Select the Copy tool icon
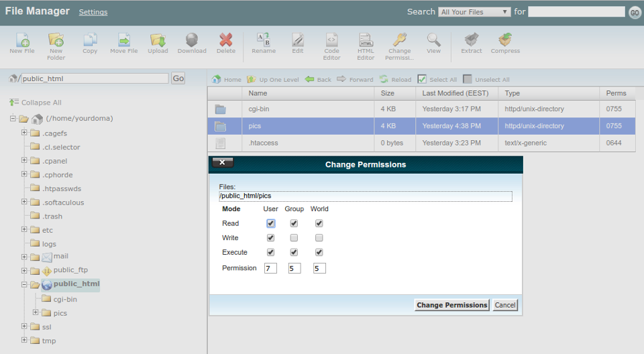Viewport: 644px width, 354px height. point(90,40)
